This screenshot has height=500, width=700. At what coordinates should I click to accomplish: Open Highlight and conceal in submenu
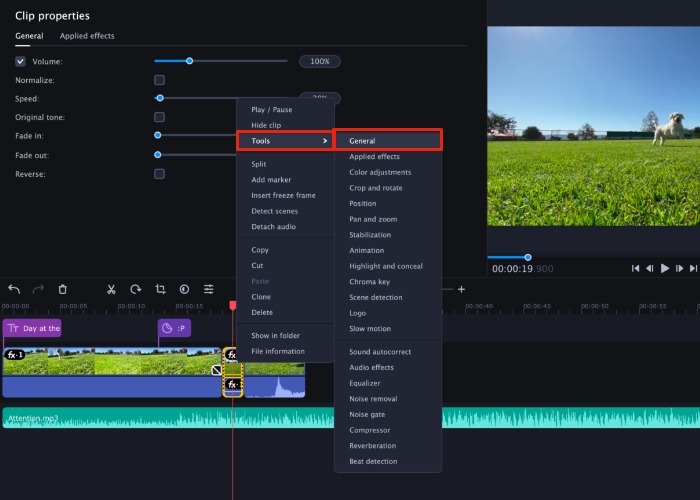tap(388, 266)
